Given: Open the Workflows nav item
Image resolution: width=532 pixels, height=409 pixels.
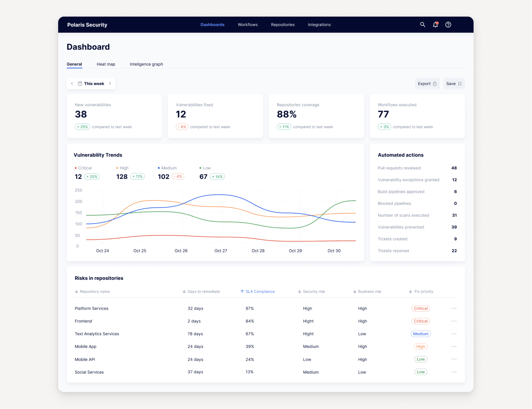Looking at the screenshot, I should (x=248, y=25).
